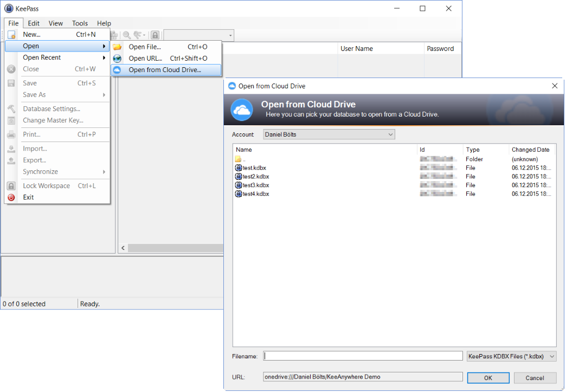Click the database icon of test2.kdbx
566x392 pixels.
point(238,177)
